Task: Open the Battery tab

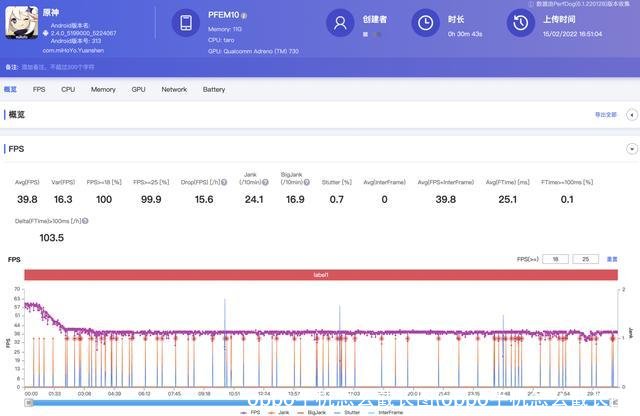Action: [x=214, y=89]
